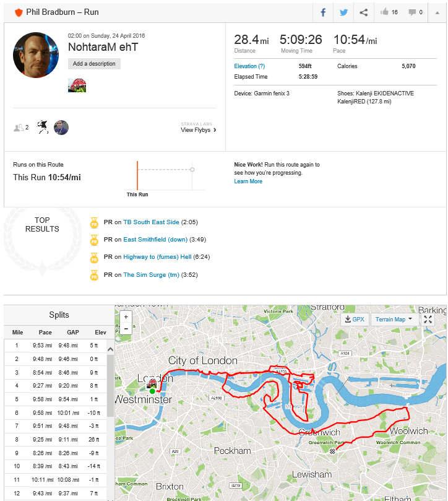Screen dimensions: 448x501
Task: Open East Smithfield (down) segment
Action: pyautogui.click(x=155, y=239)
